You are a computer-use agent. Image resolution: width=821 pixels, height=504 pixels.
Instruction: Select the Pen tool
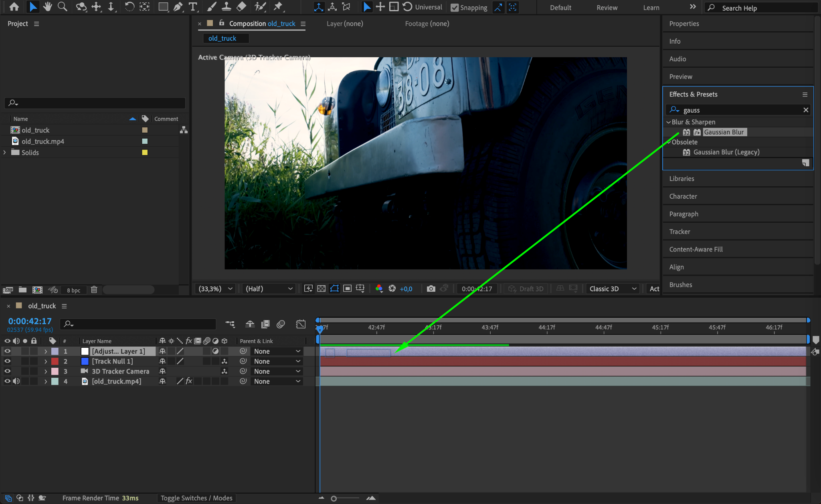click(x=178, y=7)
